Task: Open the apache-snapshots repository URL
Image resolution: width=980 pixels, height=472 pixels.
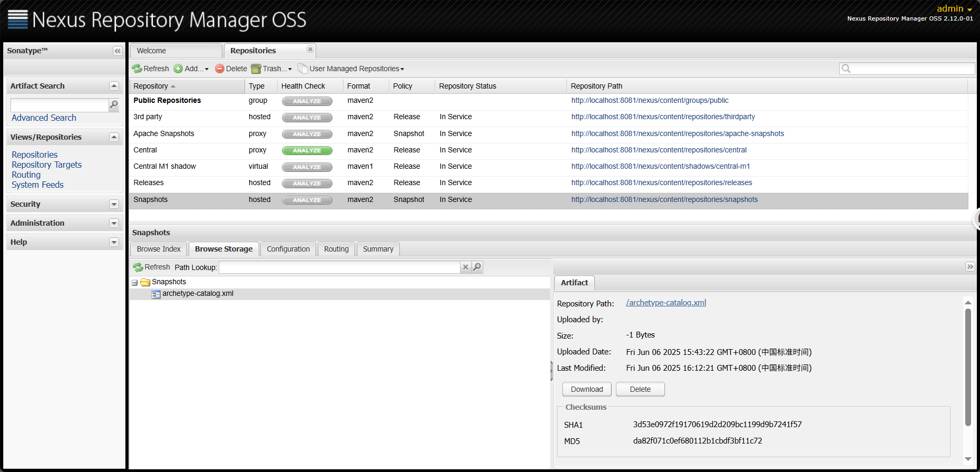Action: click(678, 133)
